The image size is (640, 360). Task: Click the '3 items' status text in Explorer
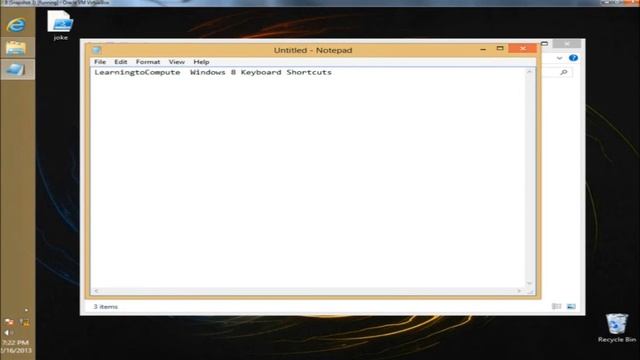pyautogui.click(x=105, y=307)
